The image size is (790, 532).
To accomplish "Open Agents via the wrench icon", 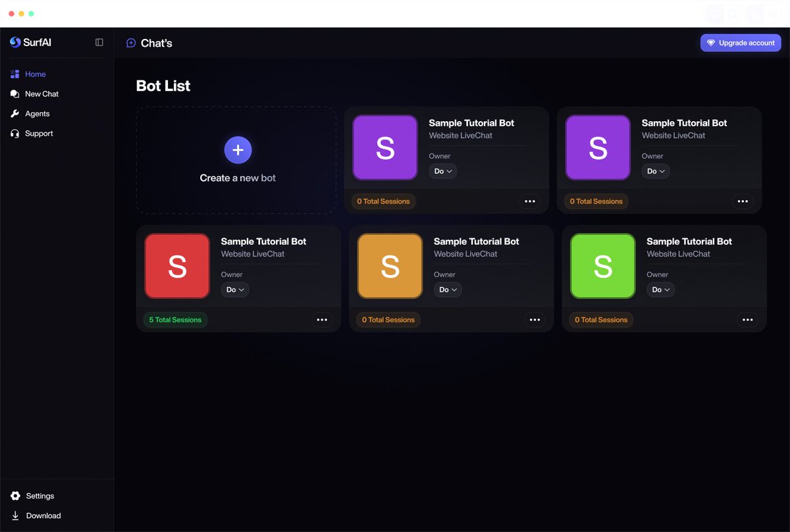I will (x=15, y=114).
